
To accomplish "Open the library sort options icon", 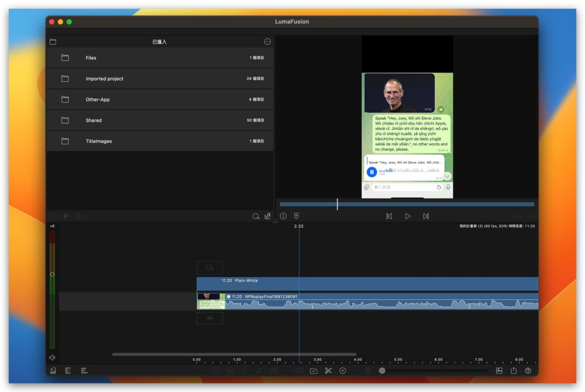I will click(267, 216).
